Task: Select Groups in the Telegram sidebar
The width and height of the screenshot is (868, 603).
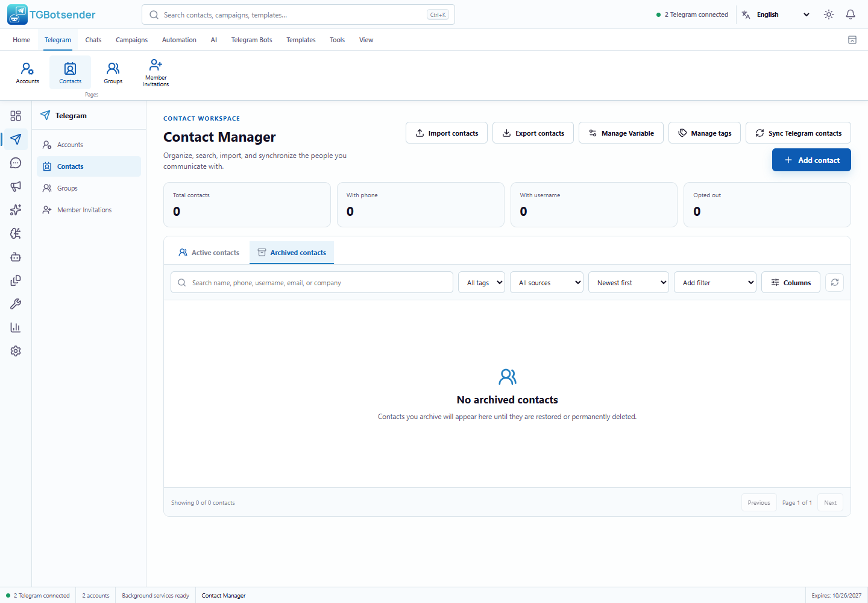Action: pyautogui.click(x=89, y=188)
